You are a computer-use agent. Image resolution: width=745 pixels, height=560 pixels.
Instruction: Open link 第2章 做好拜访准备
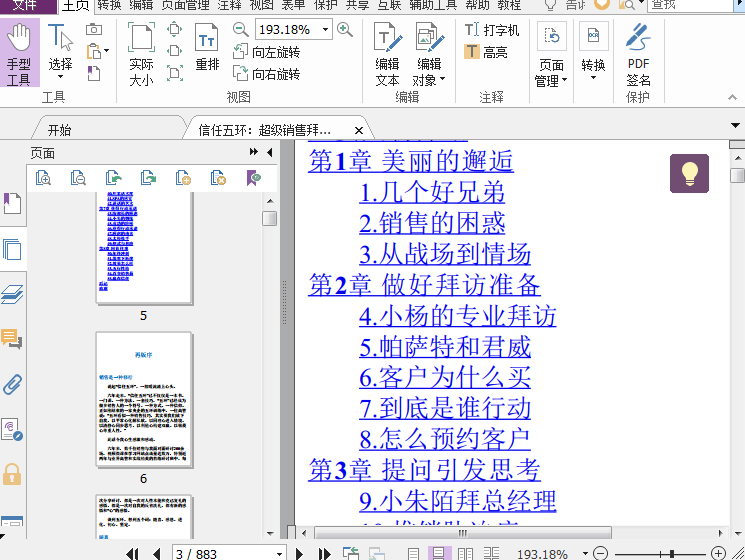tap(424, 285)
